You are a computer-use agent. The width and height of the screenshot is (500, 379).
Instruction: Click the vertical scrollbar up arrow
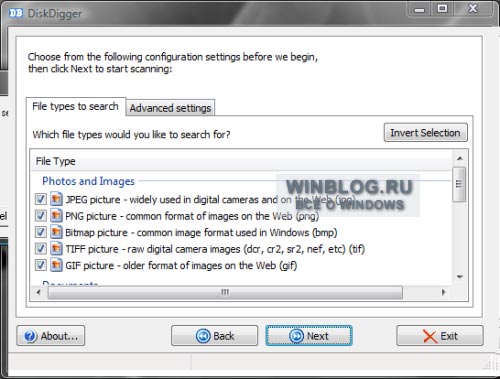tap(460, 158)
